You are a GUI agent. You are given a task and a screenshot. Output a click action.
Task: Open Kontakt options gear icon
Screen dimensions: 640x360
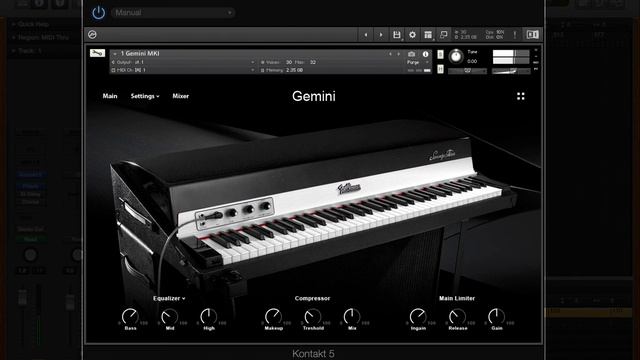pos(413,35)
